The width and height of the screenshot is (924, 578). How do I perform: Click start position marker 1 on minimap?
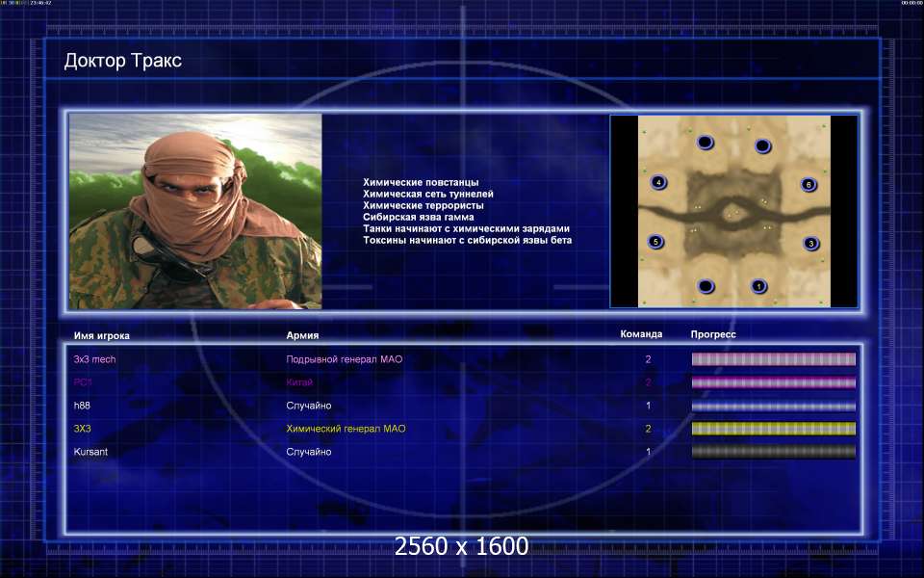(759, 286)
